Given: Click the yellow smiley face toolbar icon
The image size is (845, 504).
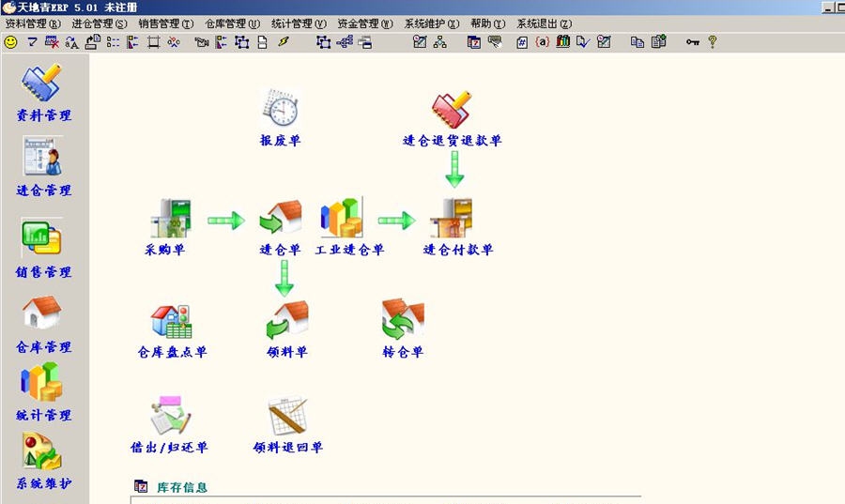Looking at the screenshot, I should [x=10, y=42].
